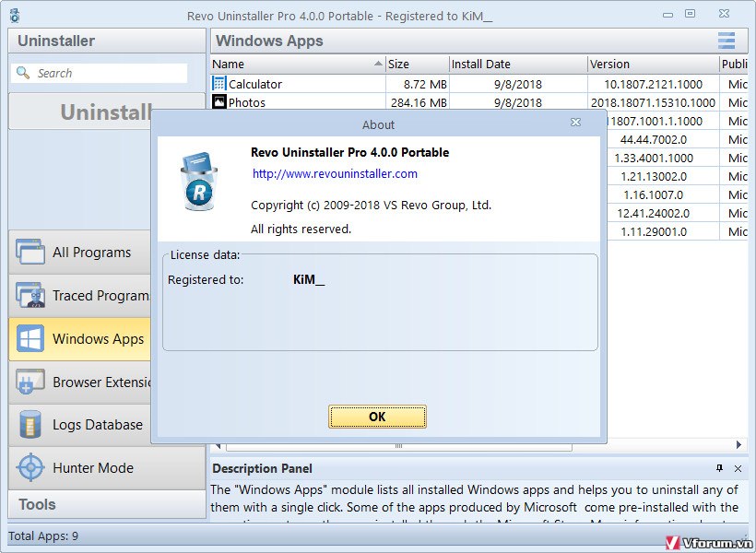Click the Revo app icon in title bar
The height and width of the screenshot is (553, 756).
click(x=15, y=16)
